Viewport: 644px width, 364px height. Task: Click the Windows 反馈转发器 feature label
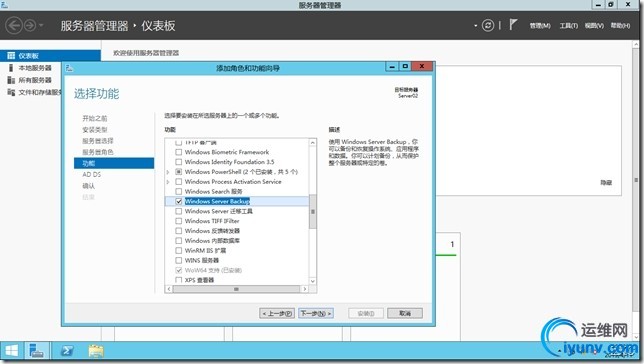pyautogui.click(x=212, y=231)
